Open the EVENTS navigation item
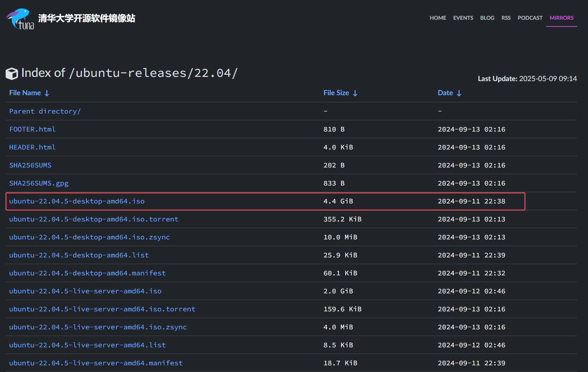 click(x=463, y=18)
